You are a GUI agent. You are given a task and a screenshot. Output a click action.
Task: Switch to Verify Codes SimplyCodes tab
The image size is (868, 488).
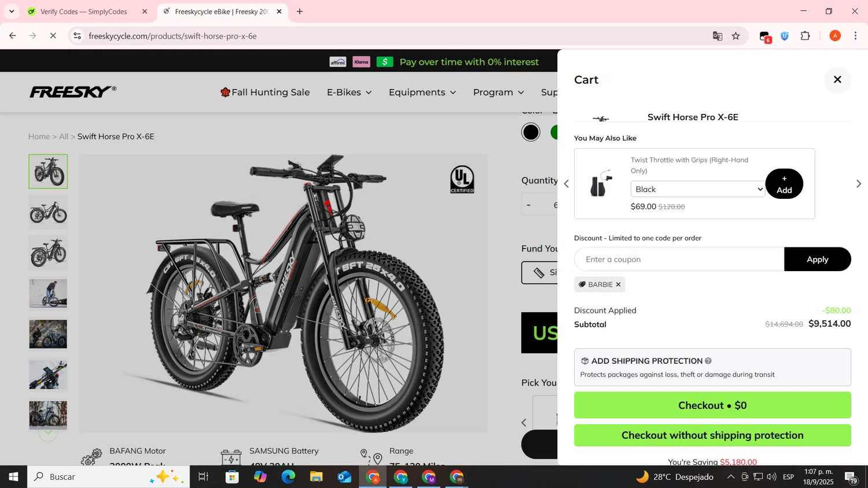click(x=83, y=12)
